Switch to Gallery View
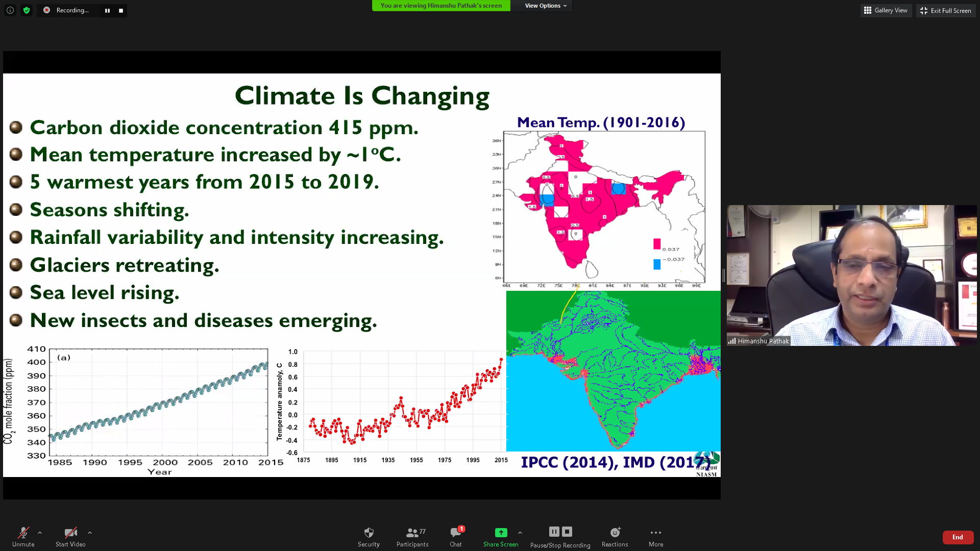 [x=886, y=10]
